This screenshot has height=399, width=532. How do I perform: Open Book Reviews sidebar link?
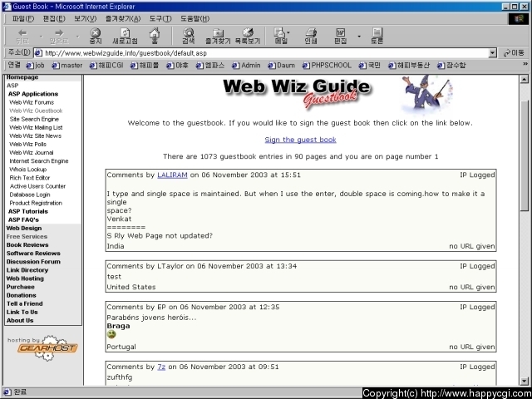pyautogui.click(x=27, y=245)
